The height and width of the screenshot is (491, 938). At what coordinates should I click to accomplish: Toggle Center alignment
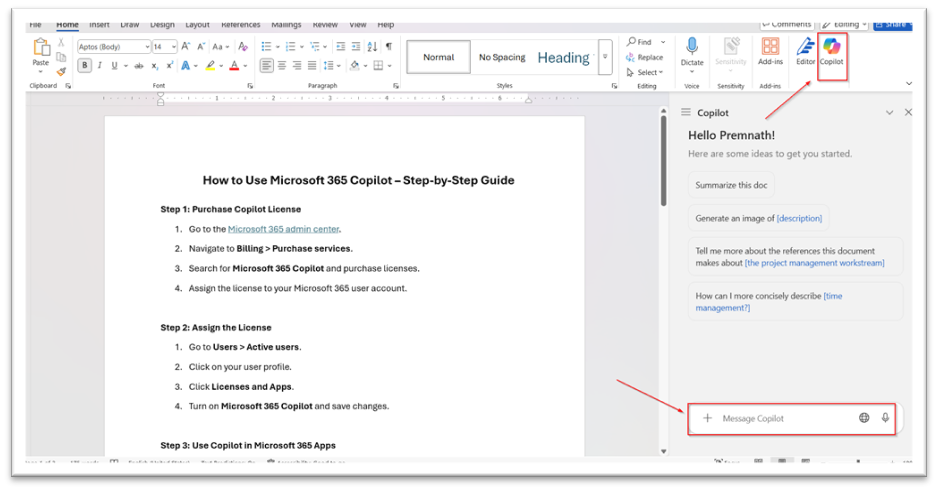[x=282, y=66]
